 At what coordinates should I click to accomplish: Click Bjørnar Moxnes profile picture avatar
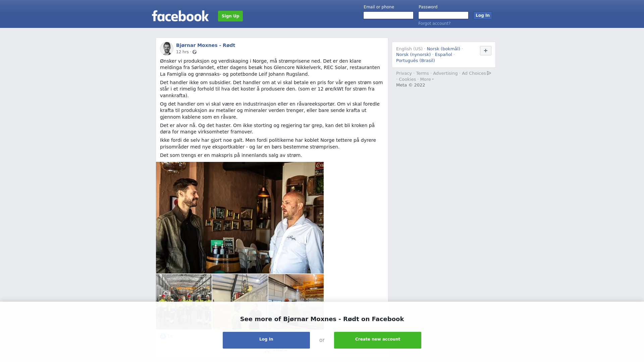(167, 49)
